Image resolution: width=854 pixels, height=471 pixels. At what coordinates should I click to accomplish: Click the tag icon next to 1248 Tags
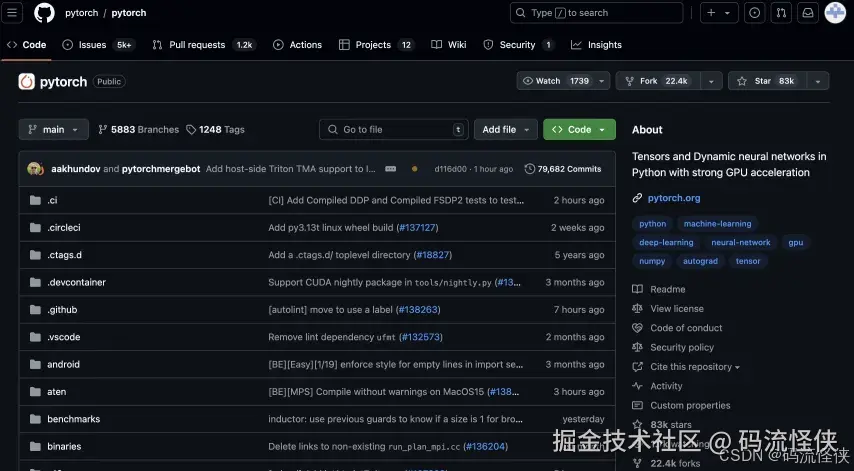191,130
